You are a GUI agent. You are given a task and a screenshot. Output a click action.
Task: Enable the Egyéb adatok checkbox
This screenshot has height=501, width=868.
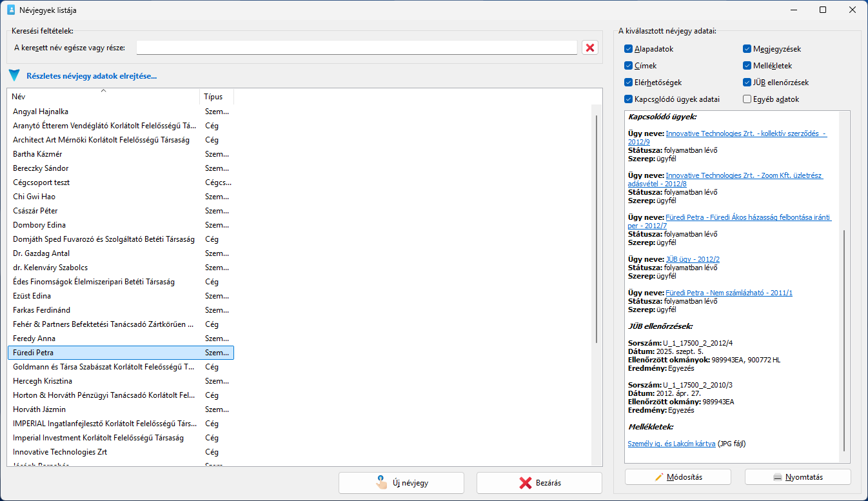pyautogui.click(x=747, y=99)
